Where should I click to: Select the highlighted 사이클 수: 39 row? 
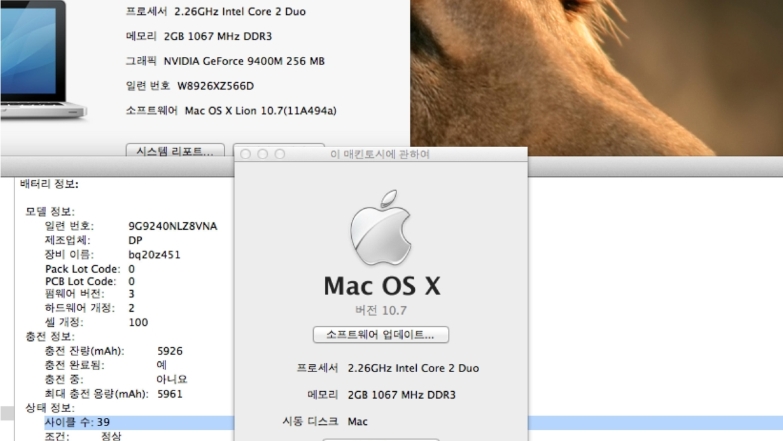point(78,423)
